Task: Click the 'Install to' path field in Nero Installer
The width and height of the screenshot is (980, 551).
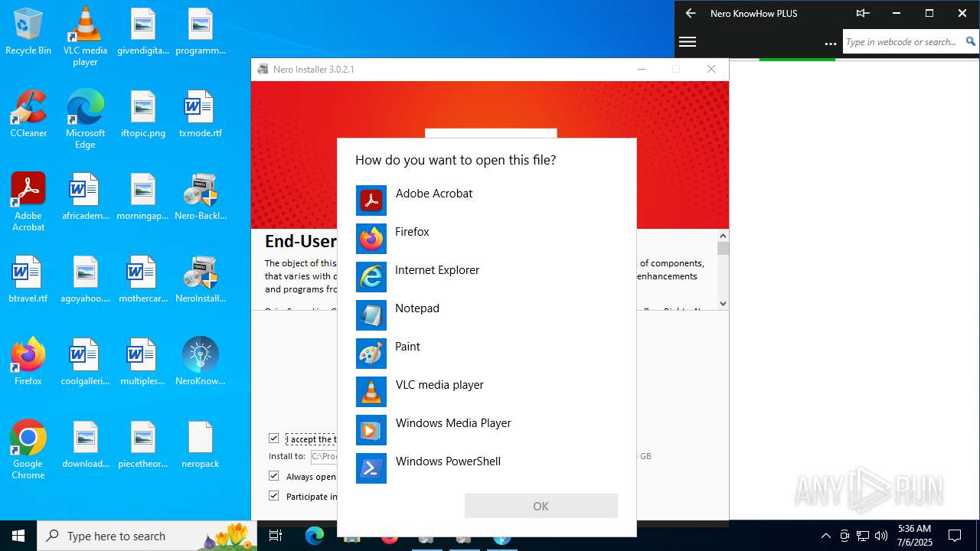Action: point(324,456)
